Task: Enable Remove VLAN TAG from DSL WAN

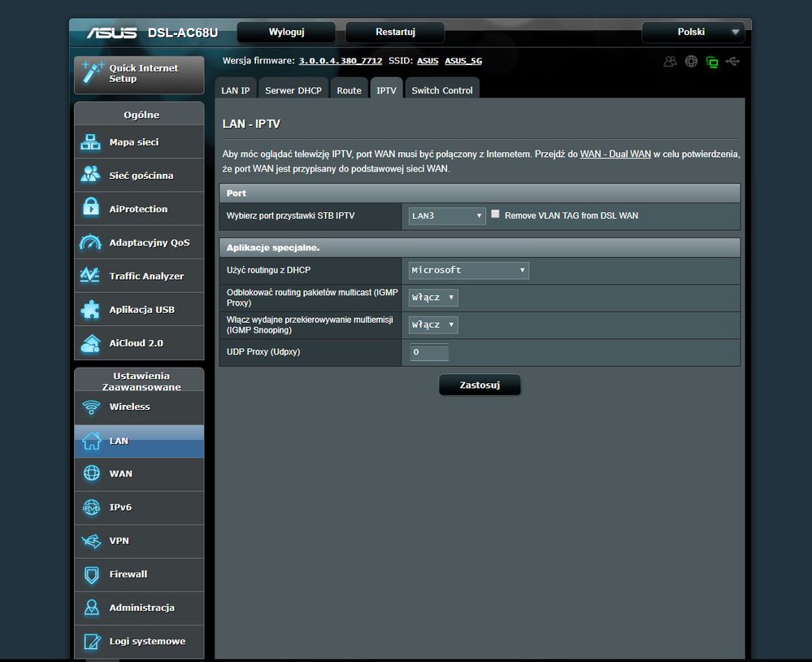Action: pyautogui.click(x=495, y=215)
